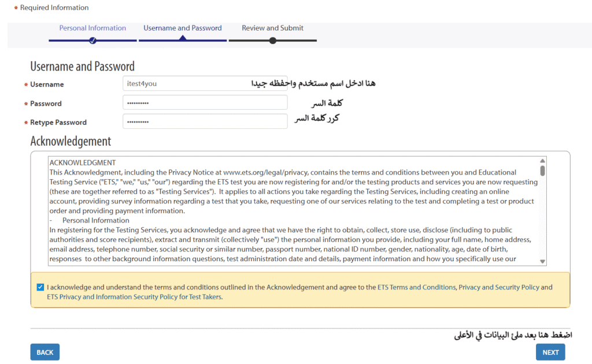This screenshot has width=592, height=364.
Task: Focus the Password input field
Action: (205, 103)
